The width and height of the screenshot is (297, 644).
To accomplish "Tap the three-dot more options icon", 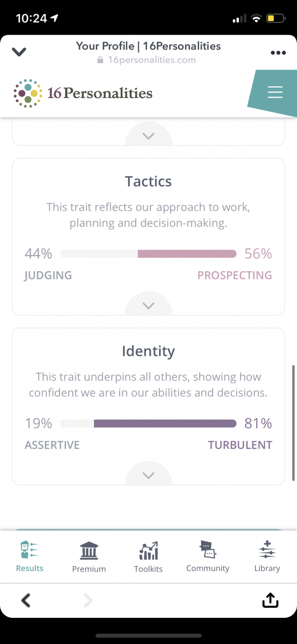I will click(278, 52).
